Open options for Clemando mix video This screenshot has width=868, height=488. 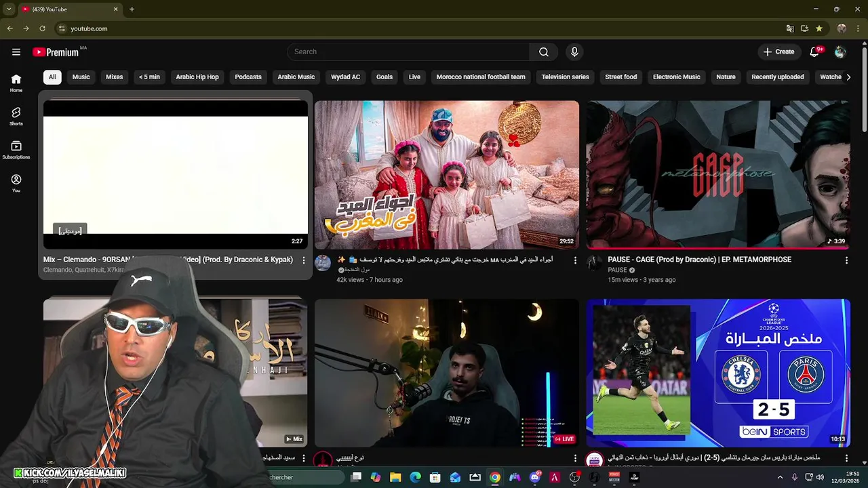[303, 260]
